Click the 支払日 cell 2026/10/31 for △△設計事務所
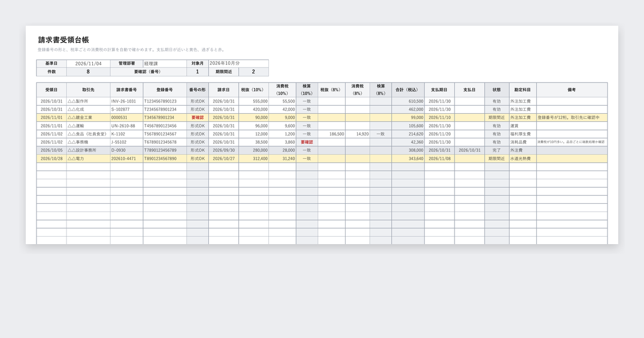Image resolution: width=644 pixels, height=338 pixels. pyautogui.click(x=470, y=150)
